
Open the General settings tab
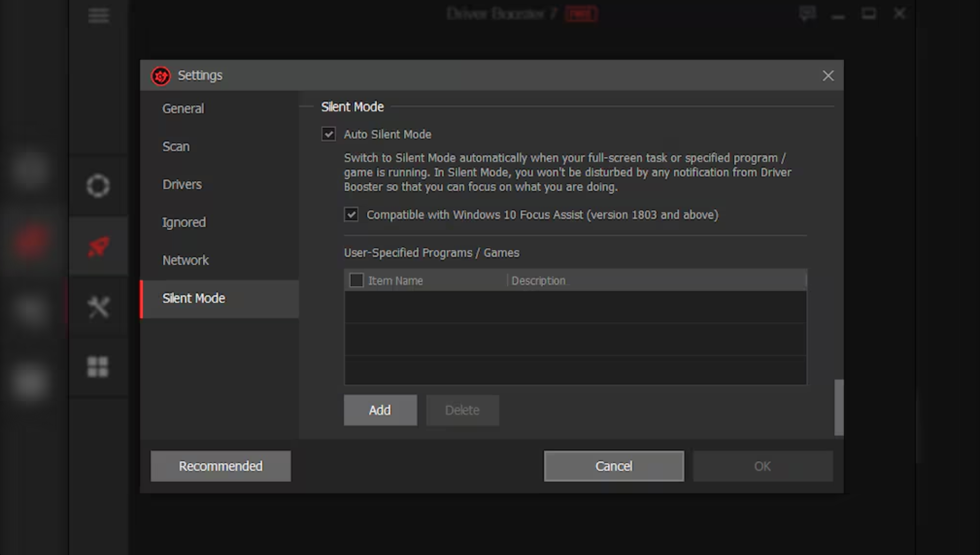183,108
